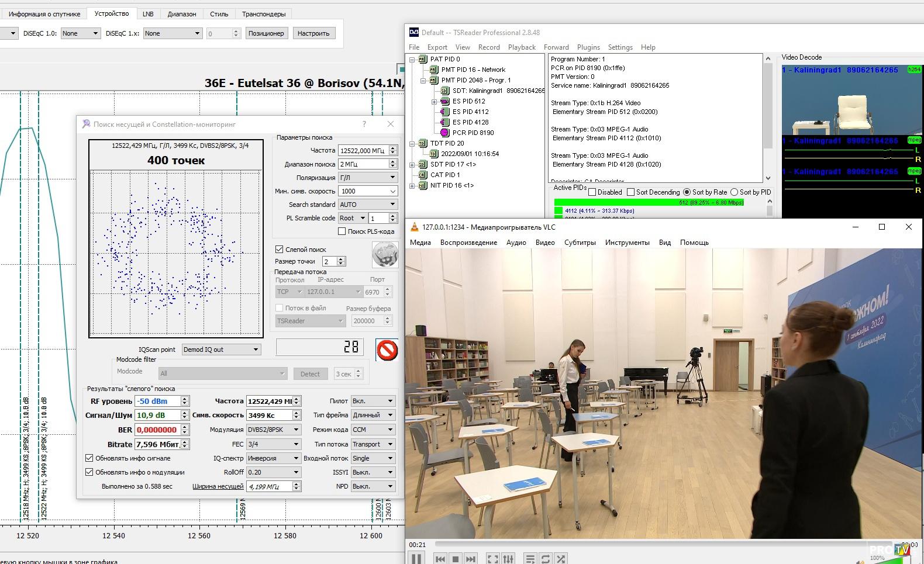
Task: Select the Sort by PID radio button
Action: point(735,192)
